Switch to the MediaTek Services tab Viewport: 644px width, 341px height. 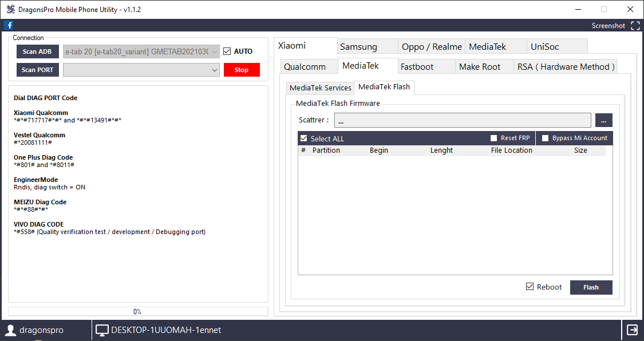(321, 88)
